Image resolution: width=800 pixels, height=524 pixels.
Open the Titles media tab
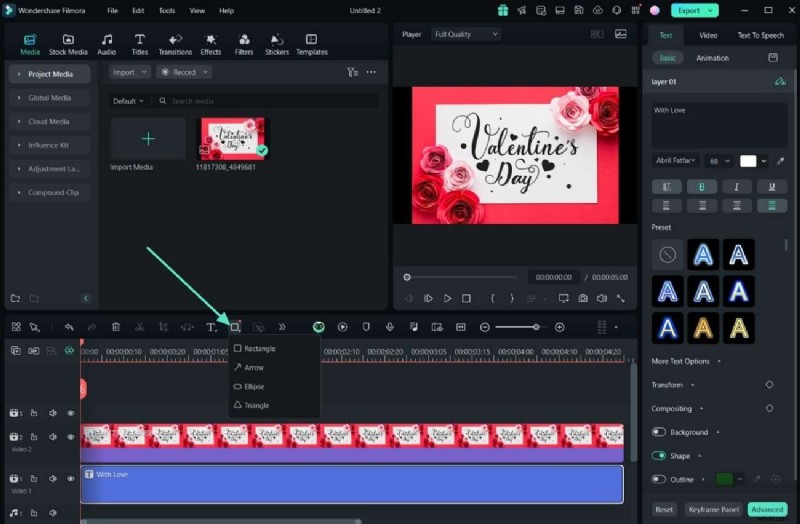click(139, 44)
